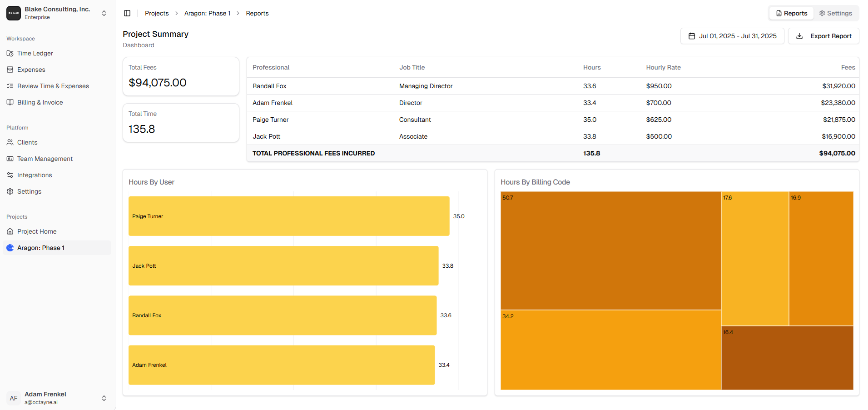Click the Expenses icon in sidebar

pos(10,70)
